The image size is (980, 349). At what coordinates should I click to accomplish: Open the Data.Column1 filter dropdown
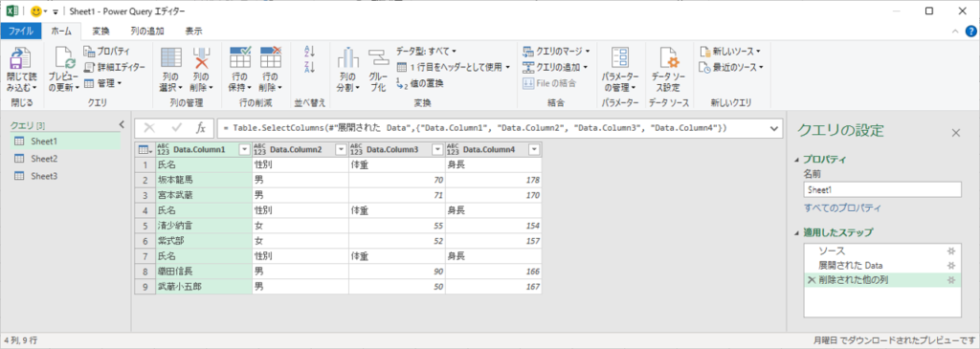tap(244, 149)
